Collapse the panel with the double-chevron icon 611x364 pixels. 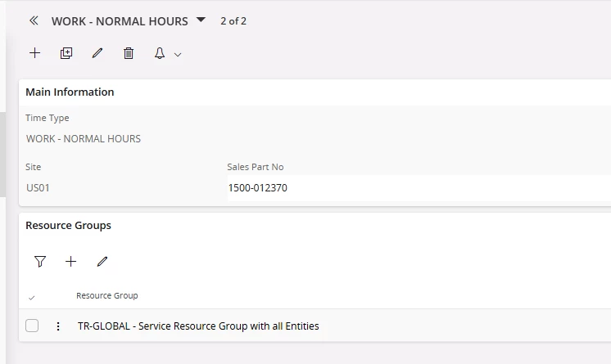tap(34, 20)
